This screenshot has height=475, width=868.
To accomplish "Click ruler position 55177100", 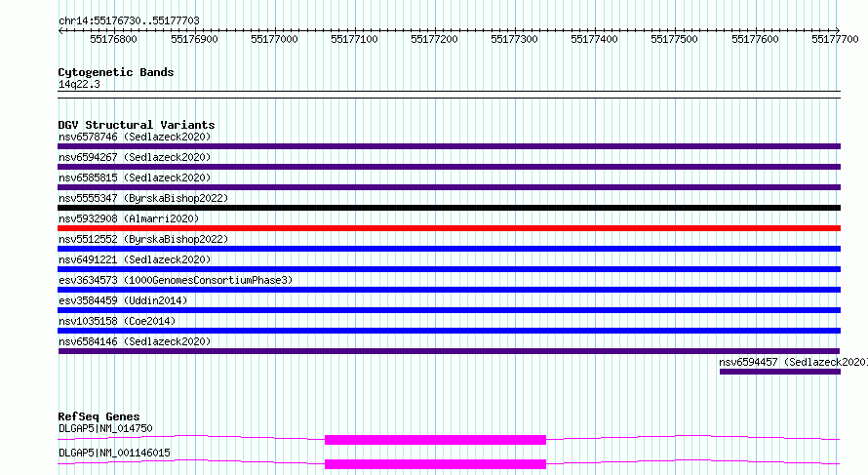I will [x=354, y=39].
